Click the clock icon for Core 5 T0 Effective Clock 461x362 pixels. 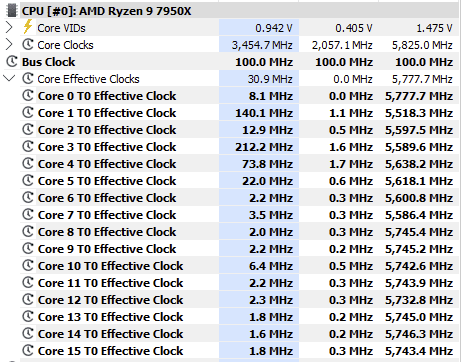(28, 180)
